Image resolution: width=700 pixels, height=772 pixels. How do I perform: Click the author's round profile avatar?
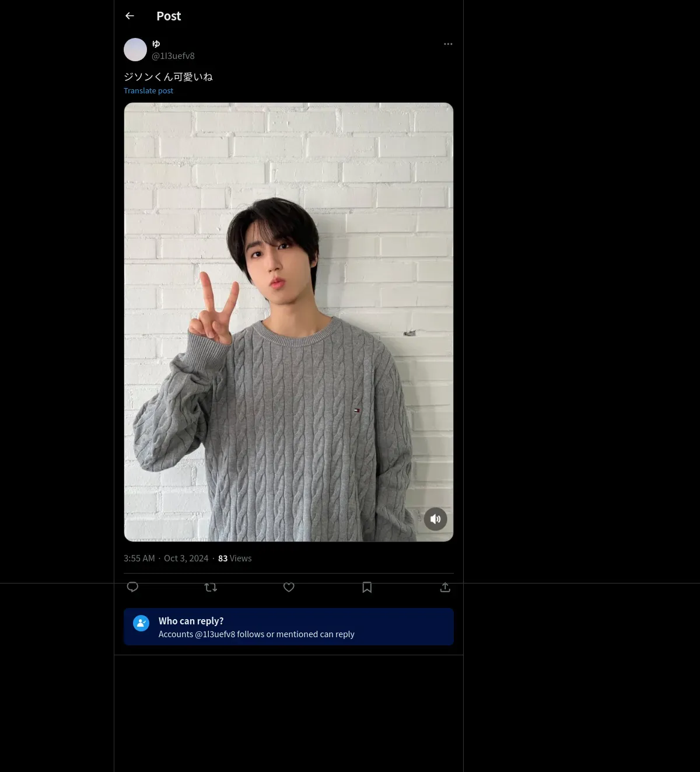135,50
